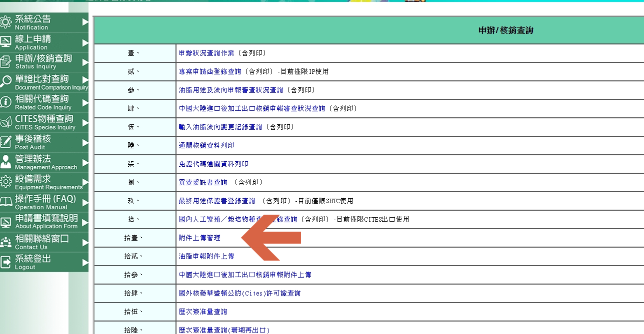Open the 免證代碼通關資料列印 link
Viewport: 644px width, 334px height.
coord(213,164)
